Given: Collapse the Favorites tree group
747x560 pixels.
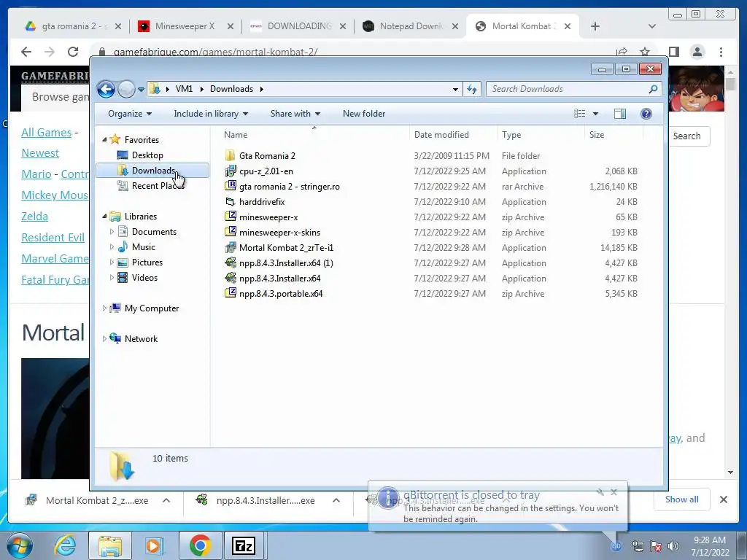Looking at the screenshot, I should tap(104, 139).
